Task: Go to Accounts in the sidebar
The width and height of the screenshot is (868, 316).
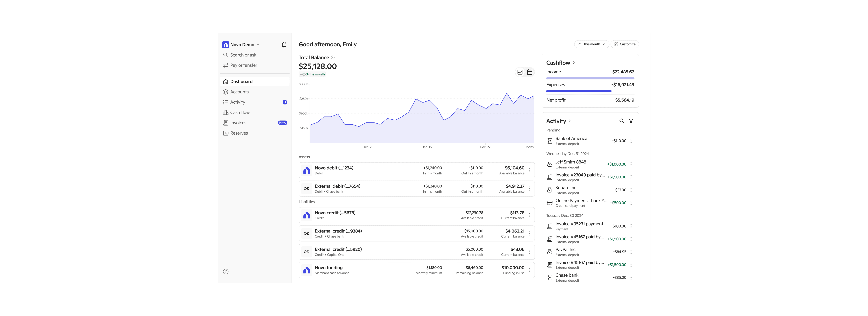Action: pos(239,92)
